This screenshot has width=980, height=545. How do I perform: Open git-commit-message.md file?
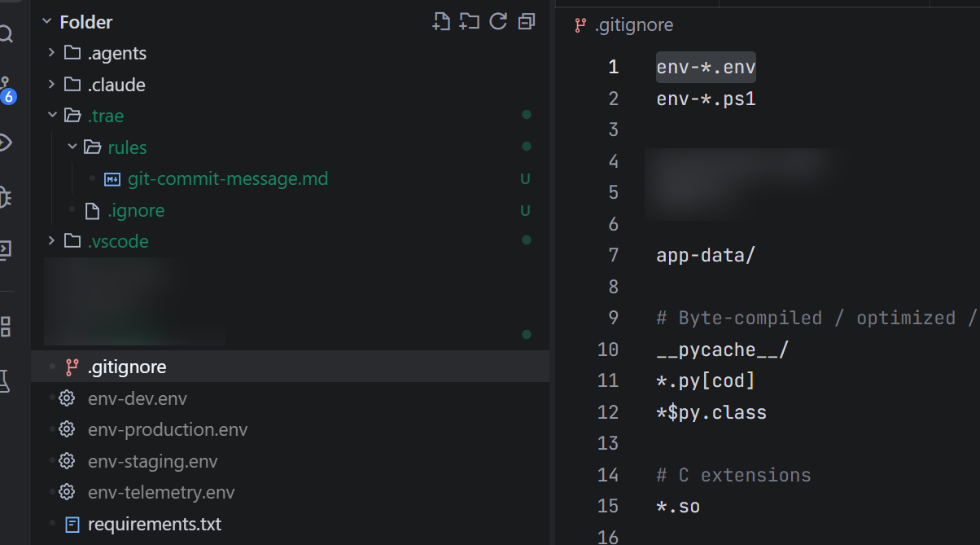[228, 178]
